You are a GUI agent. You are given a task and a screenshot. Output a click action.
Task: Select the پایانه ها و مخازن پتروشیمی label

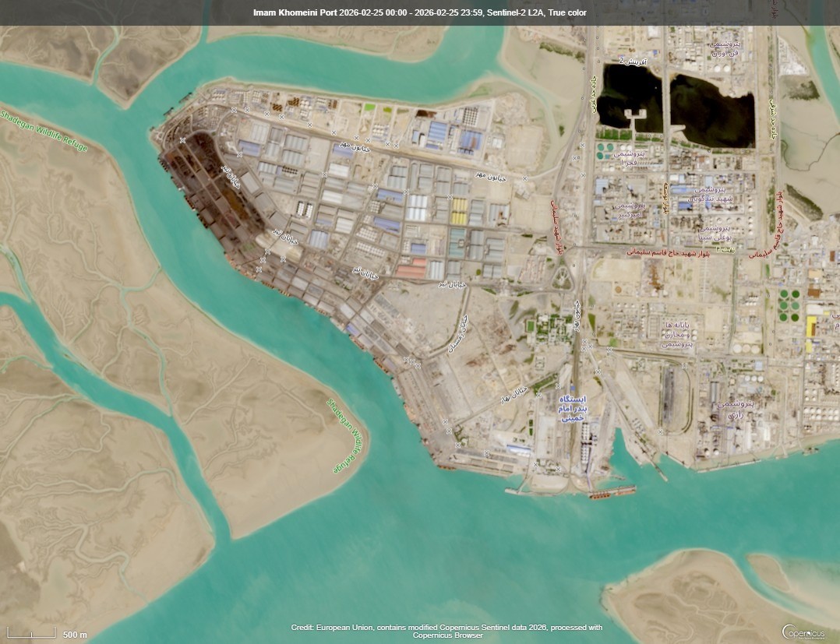676,334
